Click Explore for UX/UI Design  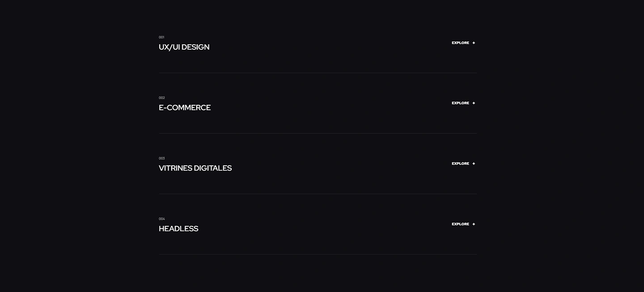(460, 43)
